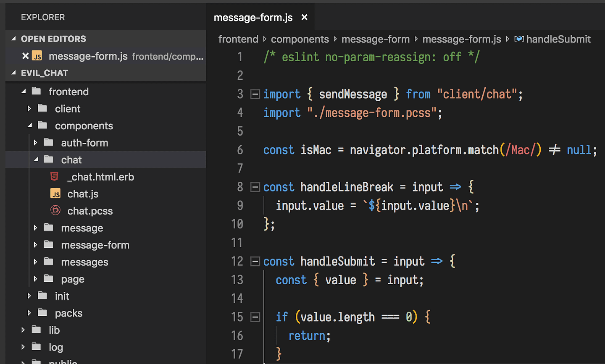Click the JS file icon beside message-form.js in Open Editors
The height and width of the screenshot is (364, 605).
(x=37, y=56)
